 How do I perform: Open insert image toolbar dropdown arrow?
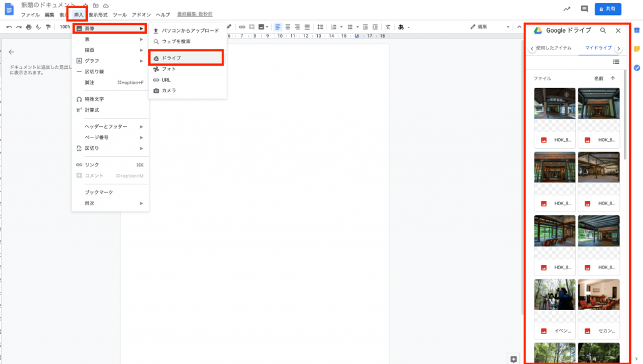pyautogui.click(x=267, y=27)
